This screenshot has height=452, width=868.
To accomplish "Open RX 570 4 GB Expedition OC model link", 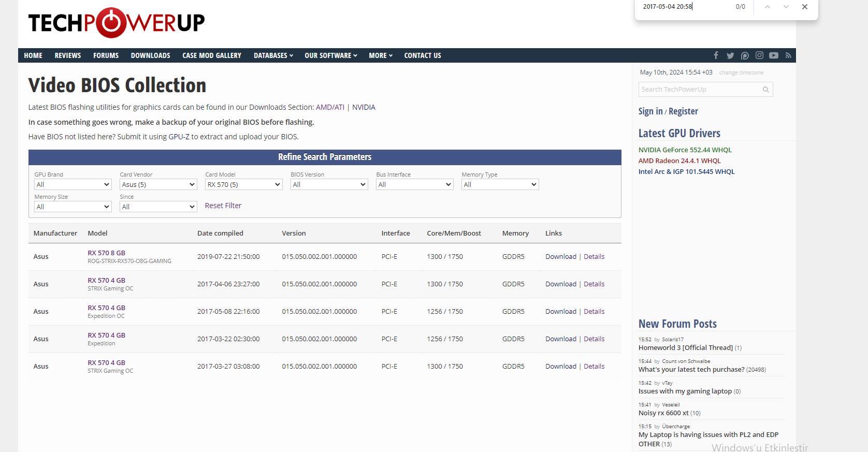I will (107, 308).
